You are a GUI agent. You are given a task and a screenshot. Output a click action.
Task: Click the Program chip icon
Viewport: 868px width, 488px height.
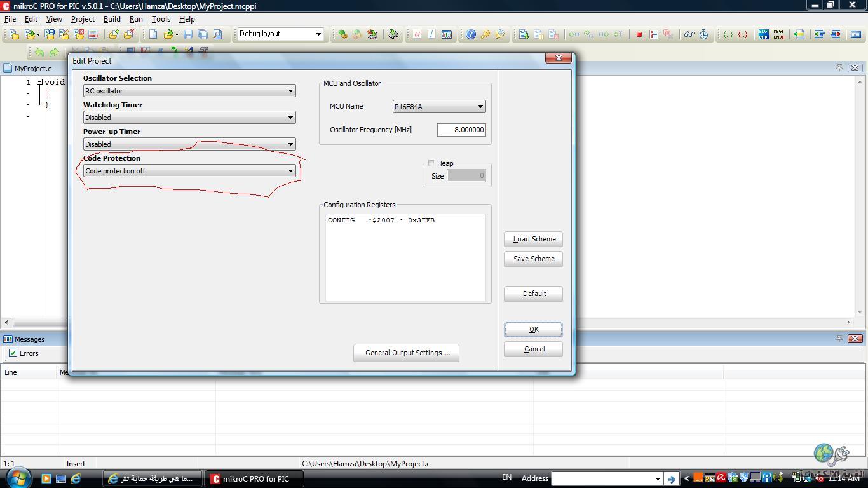point(393,34)
